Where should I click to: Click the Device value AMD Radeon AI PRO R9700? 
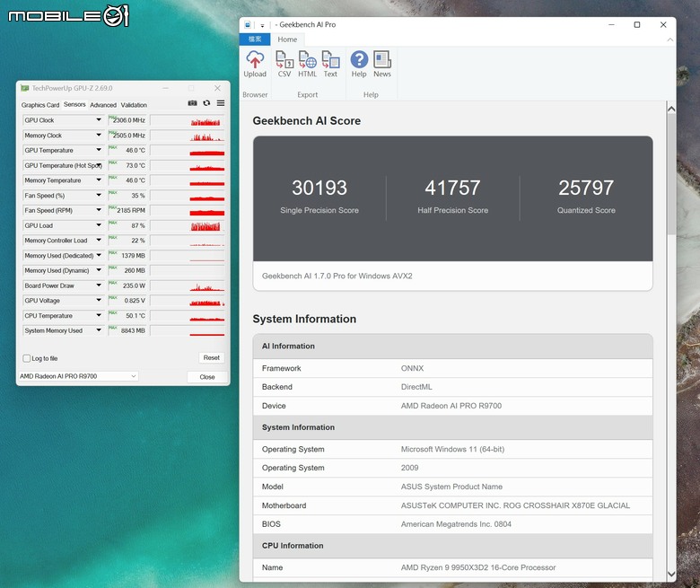(x=451, y=406)
